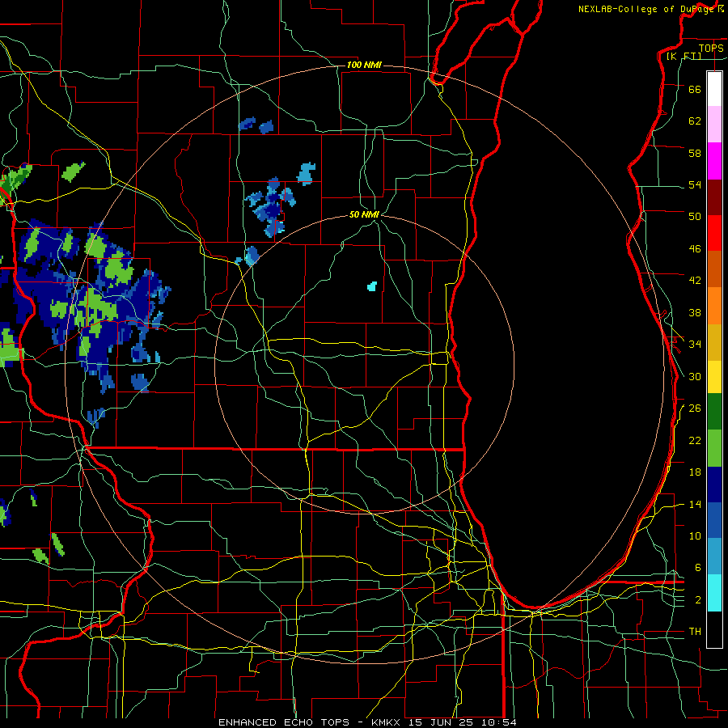Click the 2 value on the legend
Viewport: 728px width, 728px height.
[697, 600]
